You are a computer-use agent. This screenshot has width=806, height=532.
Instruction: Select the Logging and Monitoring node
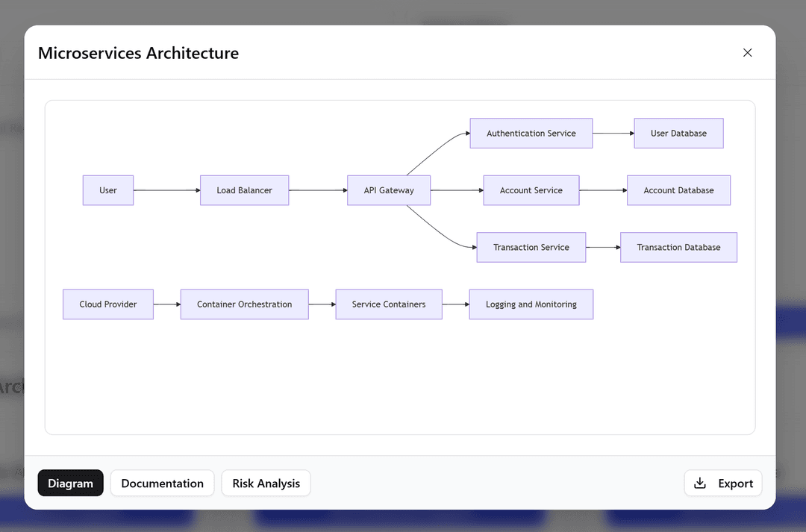pyautogui.click(x=531, y=304)
